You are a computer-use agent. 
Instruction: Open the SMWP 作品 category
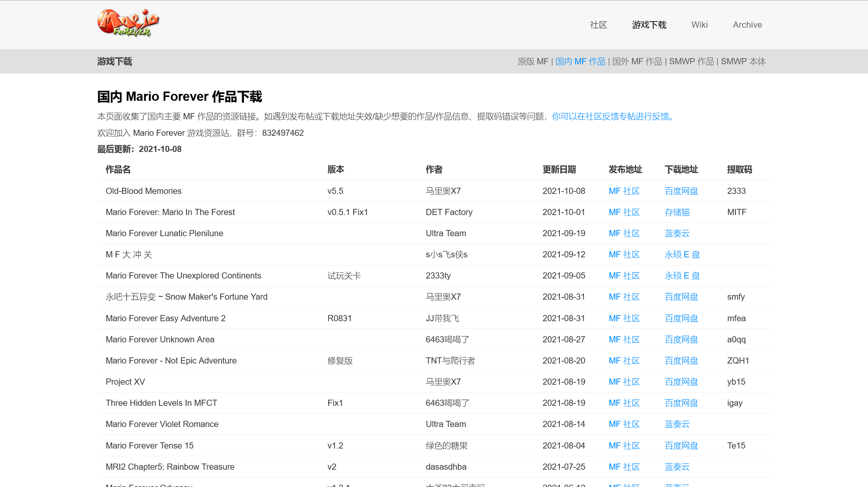click(691, 62)
